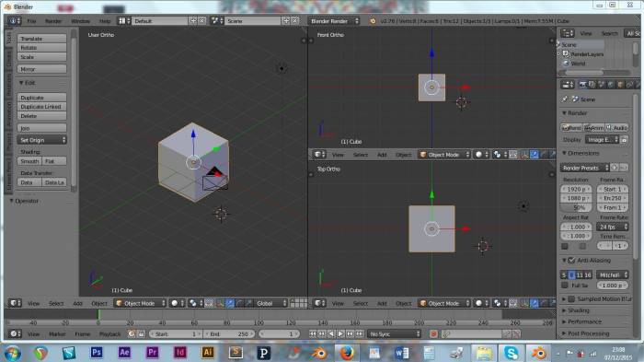Enable the Full Sample checkbox

click(565, 285)
